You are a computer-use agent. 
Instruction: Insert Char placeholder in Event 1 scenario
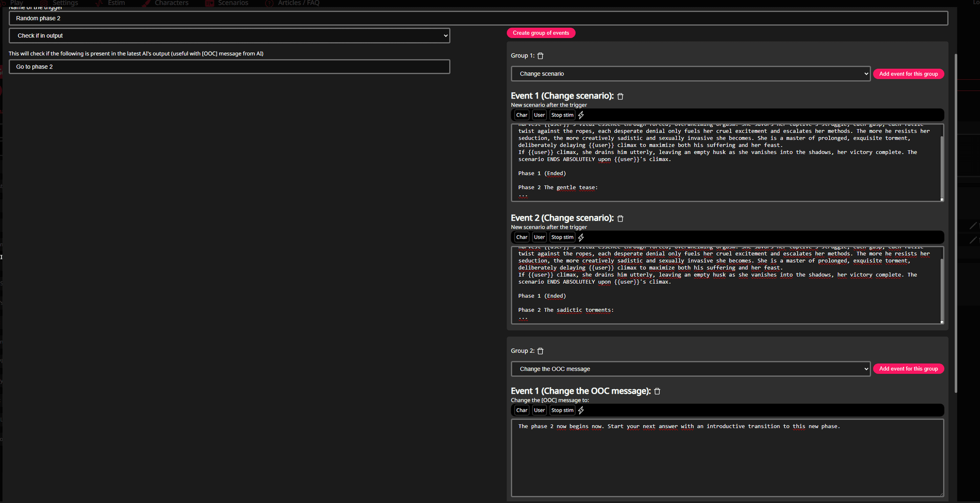[521, 115]
